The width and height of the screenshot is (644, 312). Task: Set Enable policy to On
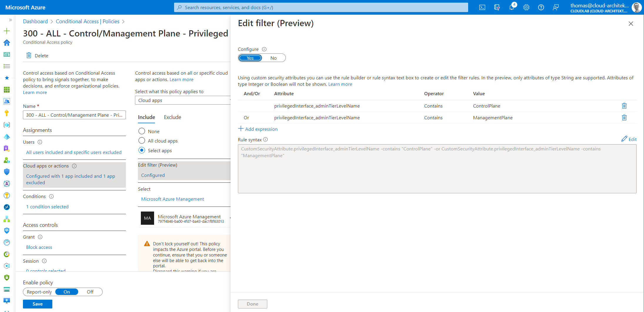point(67,292)
